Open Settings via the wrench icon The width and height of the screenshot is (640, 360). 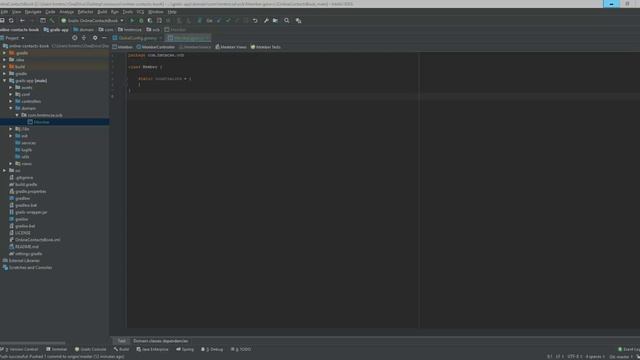[x=266, y=20]
